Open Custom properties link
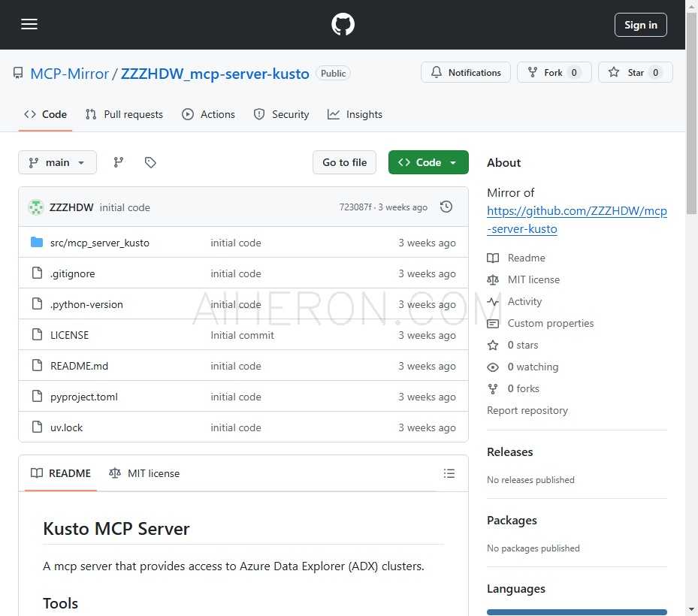Screen dimensions: 698x616 coord(551,323)
